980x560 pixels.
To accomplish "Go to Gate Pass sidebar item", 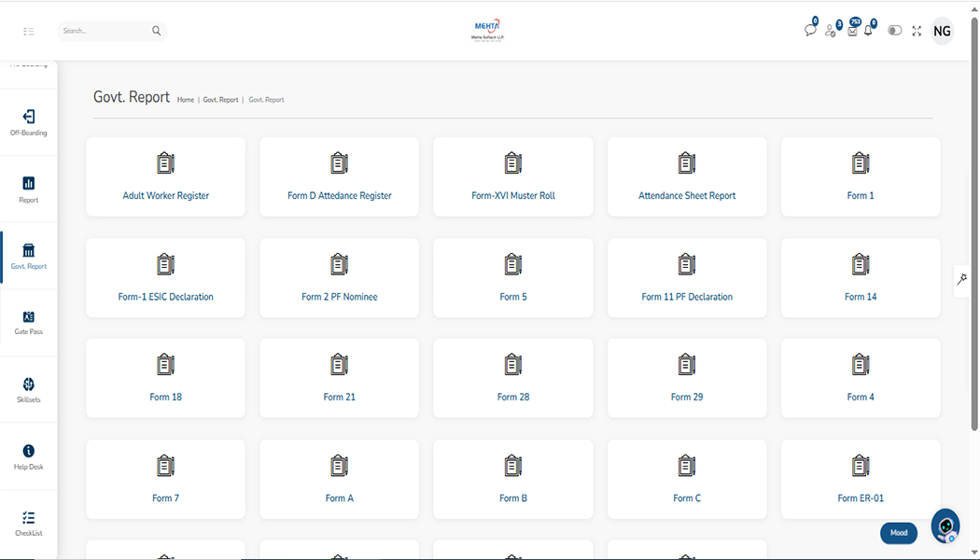I will click(x=29, y=322).
